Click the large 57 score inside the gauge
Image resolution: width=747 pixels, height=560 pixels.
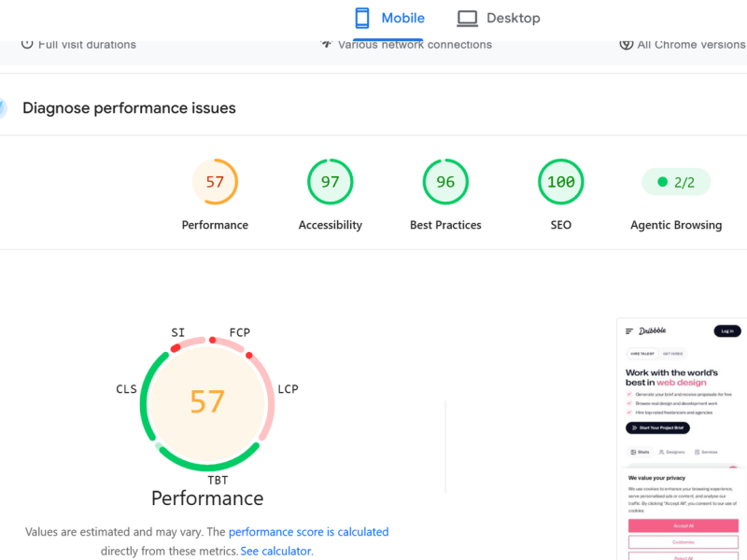(207, 401)
